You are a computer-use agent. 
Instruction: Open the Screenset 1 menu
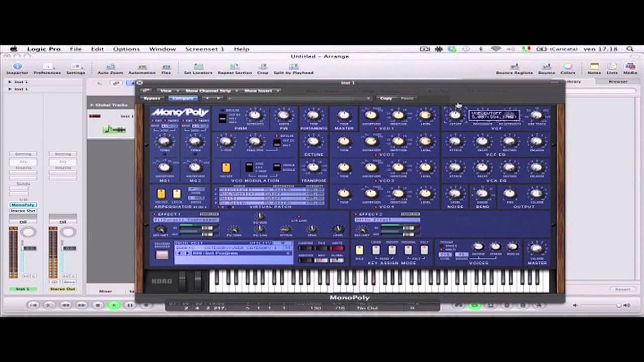(x=204, y=49)
